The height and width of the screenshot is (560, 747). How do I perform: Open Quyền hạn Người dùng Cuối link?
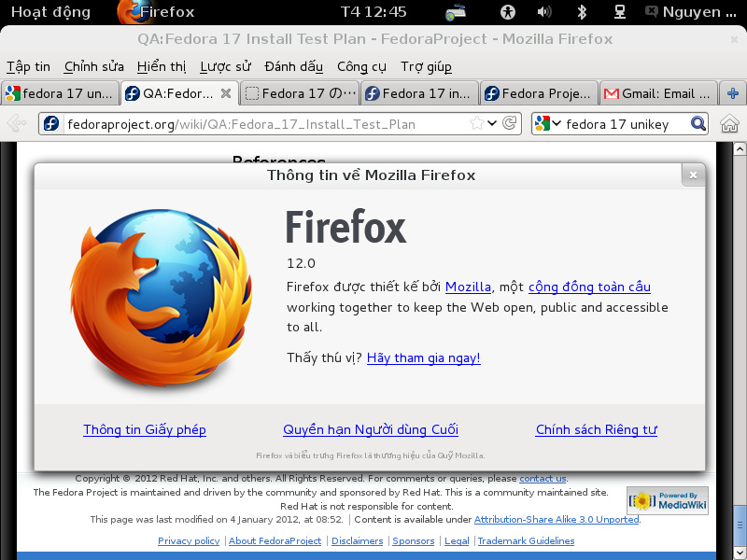(371, 429)
